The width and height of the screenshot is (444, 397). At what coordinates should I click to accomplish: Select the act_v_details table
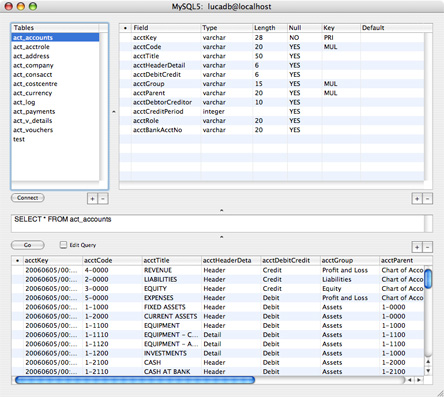[x=55, y=121]
